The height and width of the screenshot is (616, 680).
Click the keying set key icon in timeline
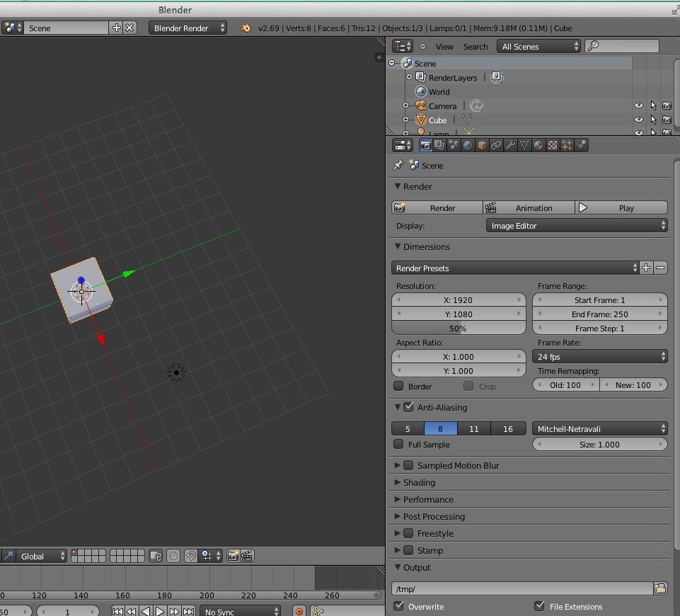click(318, 611)
